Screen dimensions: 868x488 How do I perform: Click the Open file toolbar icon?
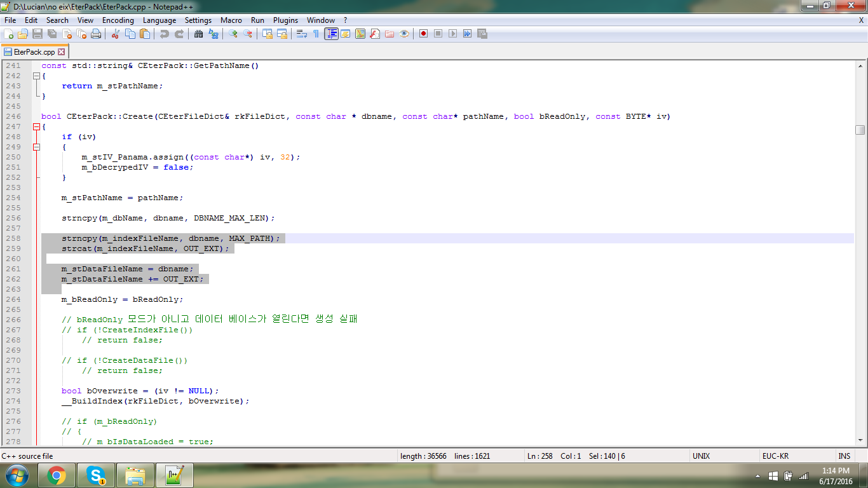pos(23,34)
